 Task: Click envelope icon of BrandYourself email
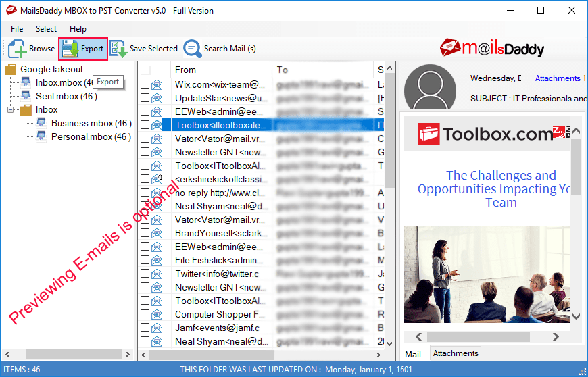[x=157, y=234]
